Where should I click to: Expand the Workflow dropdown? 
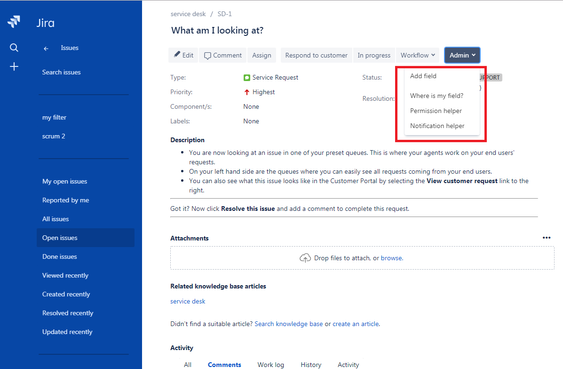pos(418,55)
